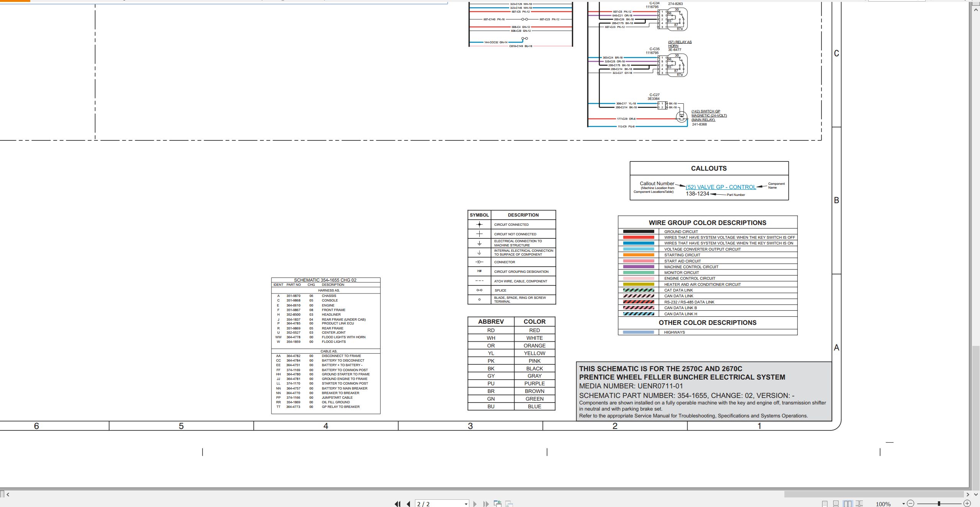The image size is (980, 507).
Task: Go to the first page
Action: [398, 504]
